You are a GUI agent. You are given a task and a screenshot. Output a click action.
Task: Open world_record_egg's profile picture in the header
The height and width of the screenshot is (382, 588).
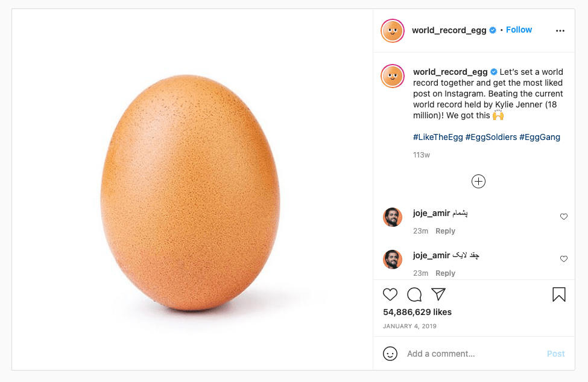point(393,30)
